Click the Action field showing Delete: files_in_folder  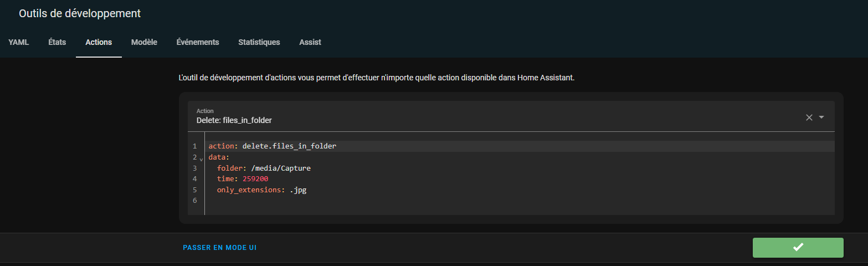(x=511, y=116)
